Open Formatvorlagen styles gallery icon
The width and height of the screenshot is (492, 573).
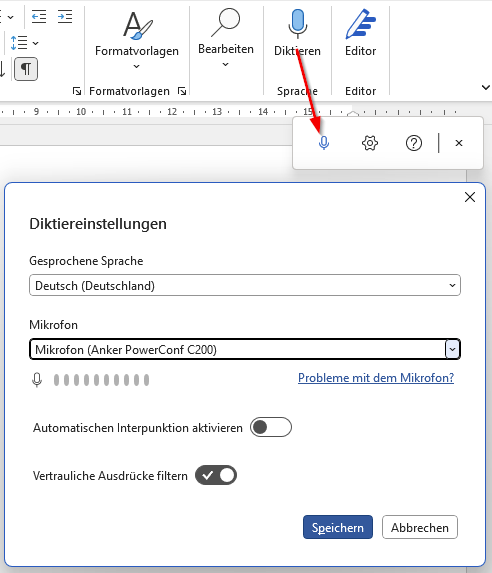click(137, 26)
